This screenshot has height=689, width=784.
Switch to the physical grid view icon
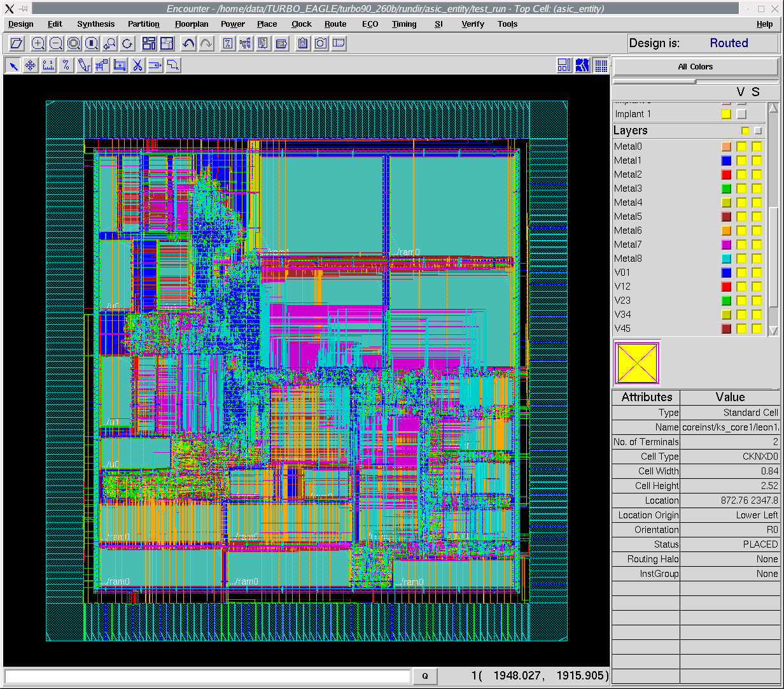tap(601, 65)
